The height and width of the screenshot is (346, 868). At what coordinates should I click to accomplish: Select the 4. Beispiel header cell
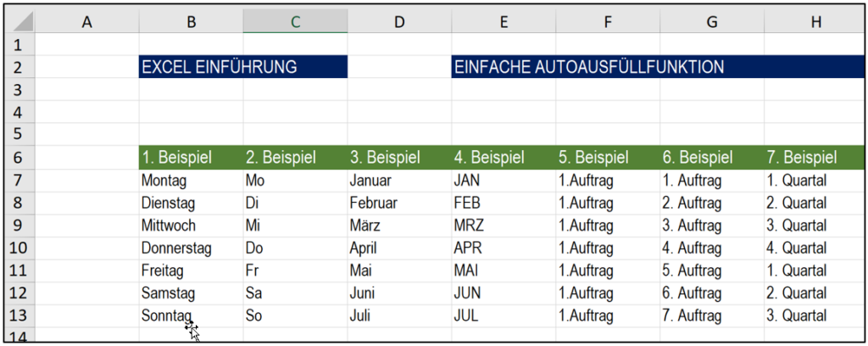(x=504, y=158)
